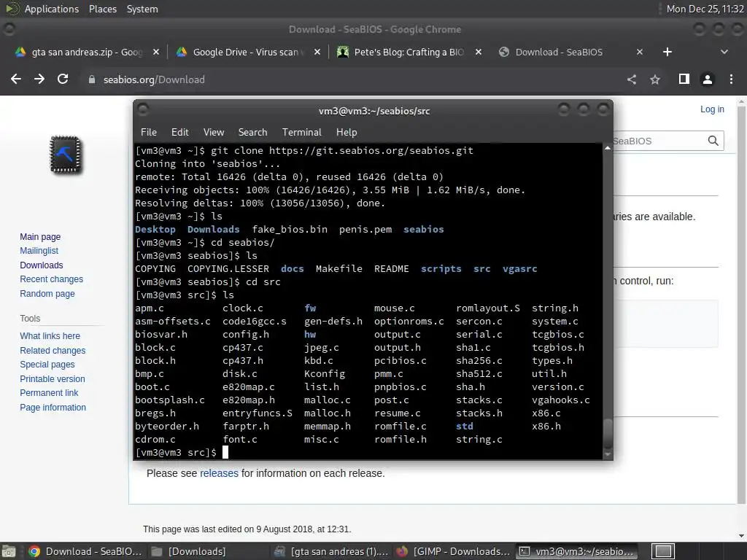Switch to gta san andreas (1) taskbar window
747x560 pixels.
[332, 551]
